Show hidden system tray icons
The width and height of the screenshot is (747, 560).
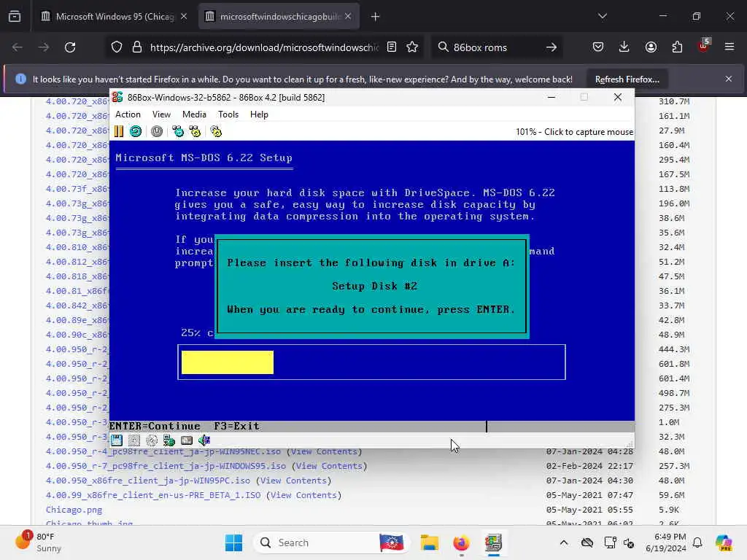[x=564, y=542]
